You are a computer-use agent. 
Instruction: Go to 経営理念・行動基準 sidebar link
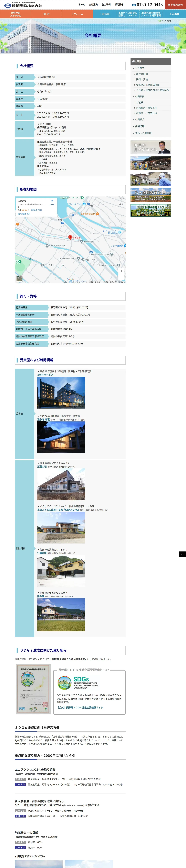[146, 108]
